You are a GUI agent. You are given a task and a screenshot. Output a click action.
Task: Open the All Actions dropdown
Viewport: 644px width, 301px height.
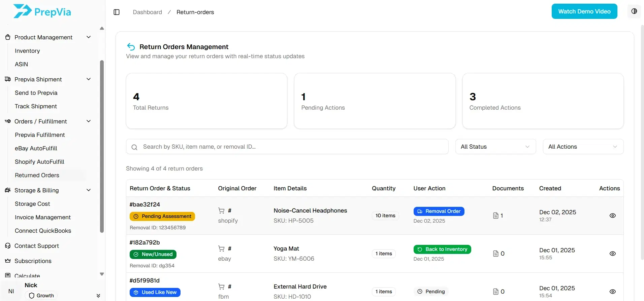(x=583, y=147)
